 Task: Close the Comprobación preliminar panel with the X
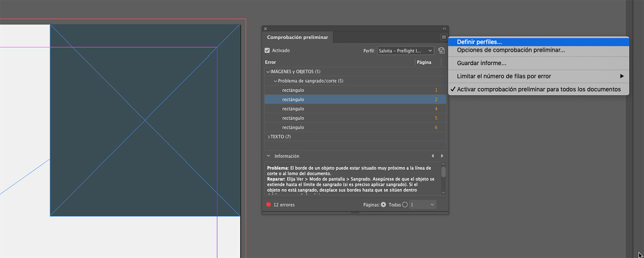tap(265, 29)
